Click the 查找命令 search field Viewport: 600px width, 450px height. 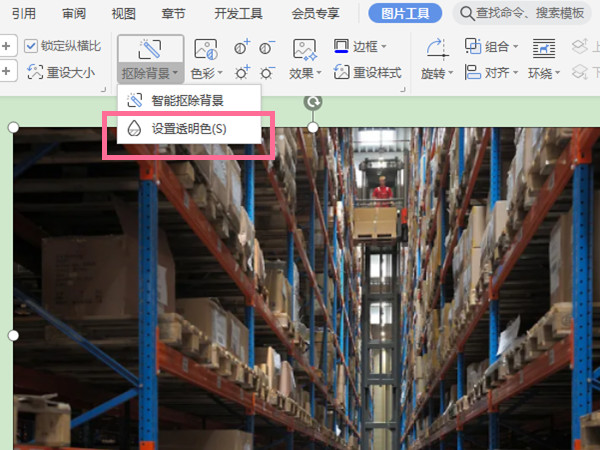(523, 14)
